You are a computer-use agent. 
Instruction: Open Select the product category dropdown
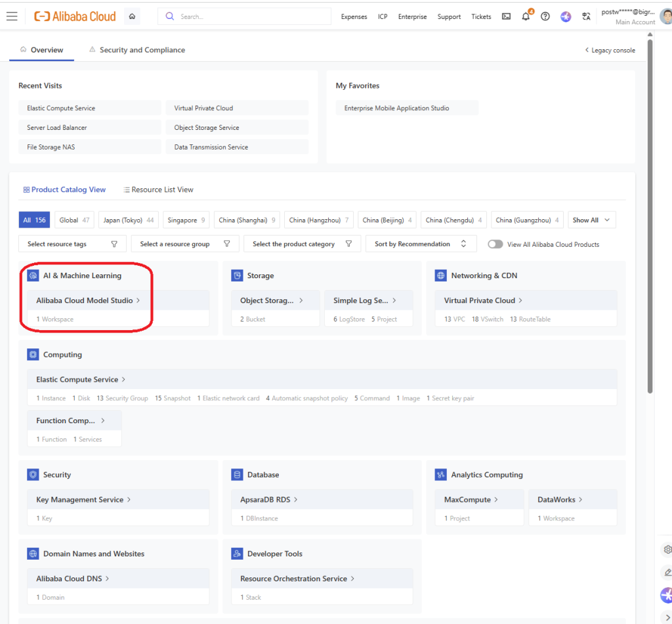tap(302, 244)
